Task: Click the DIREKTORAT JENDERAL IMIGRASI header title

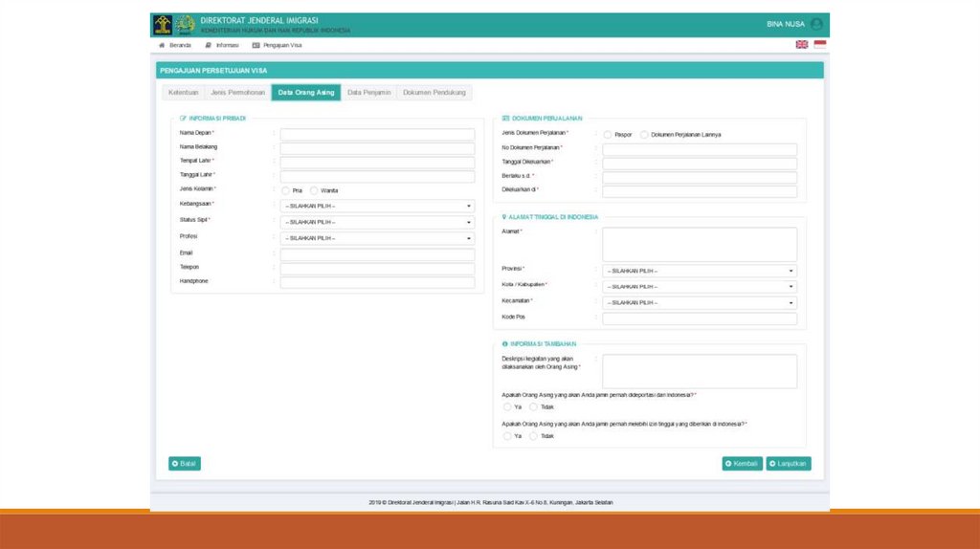Action: pos(259,21)
